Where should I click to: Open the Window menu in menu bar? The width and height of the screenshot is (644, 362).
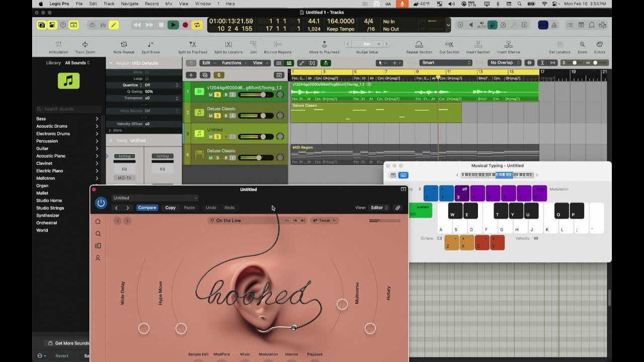pyautogui.click(x=203, y=4)
